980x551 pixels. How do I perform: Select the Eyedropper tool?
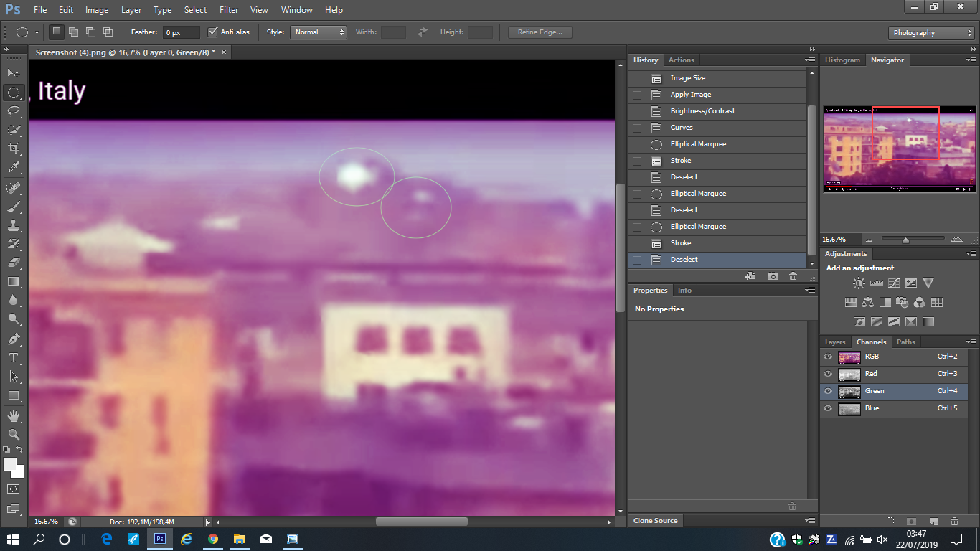[13, 168]
